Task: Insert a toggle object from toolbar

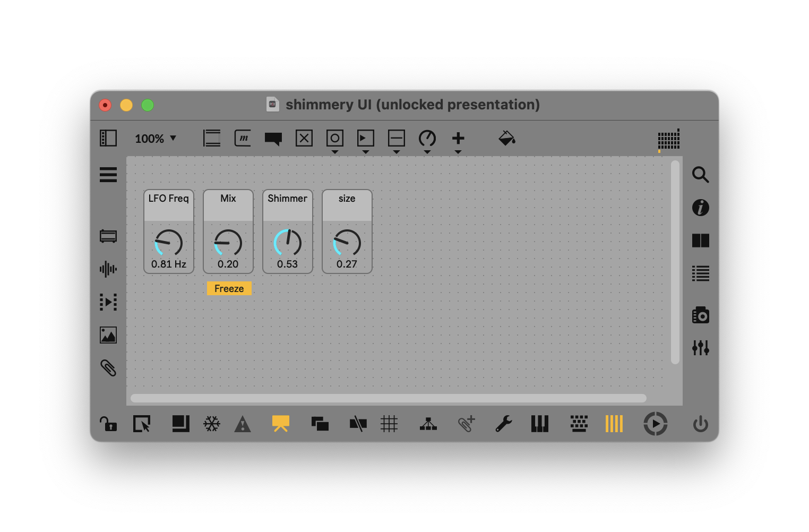Action: click(304, 139)
